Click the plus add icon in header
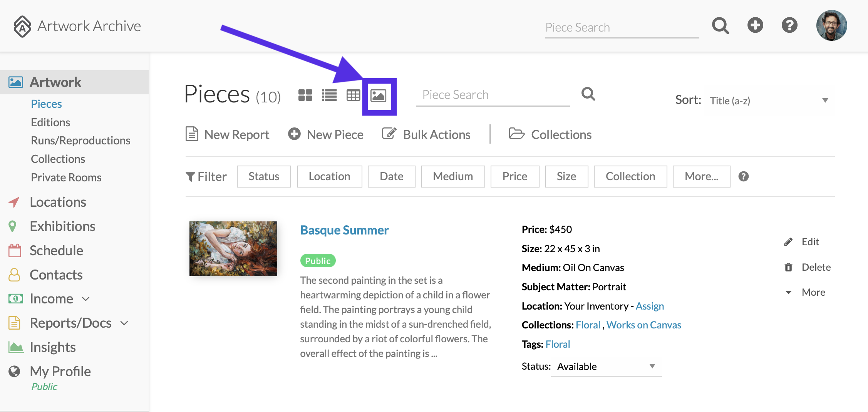This screenshot has height=412, width=868. pos(755,25)
